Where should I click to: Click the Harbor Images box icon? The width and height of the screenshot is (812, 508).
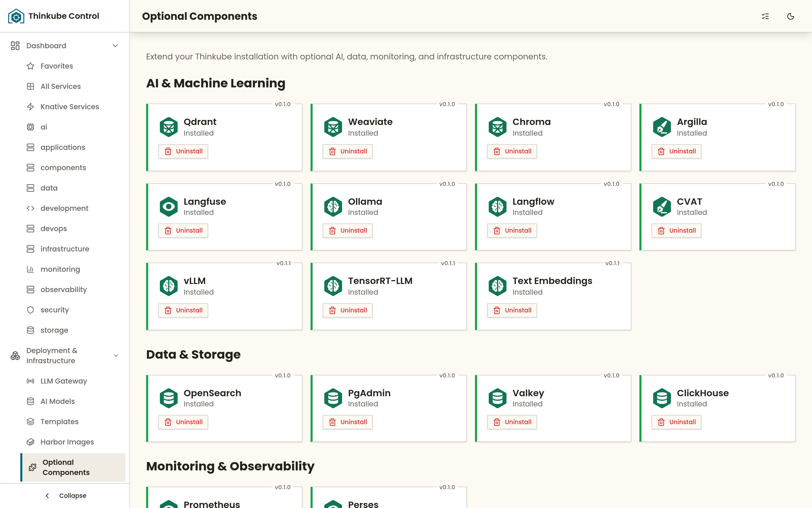tap(30, 442)
